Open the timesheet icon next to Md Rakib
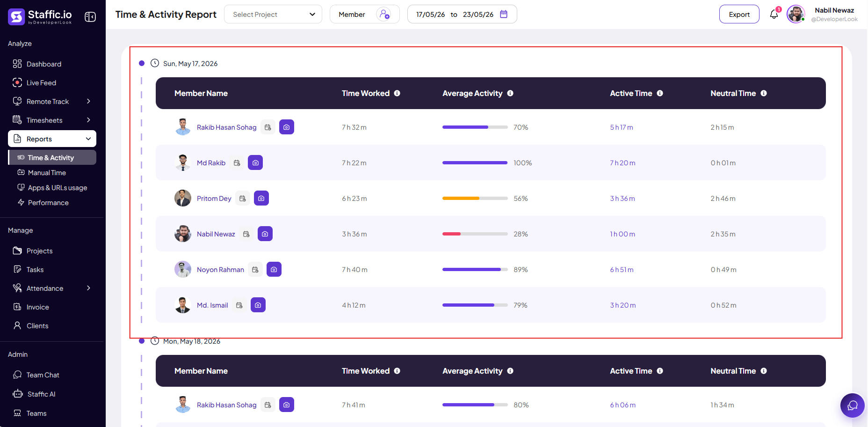Image resolution: width=868 pixels, height=427 pixels. coord(237,162)
